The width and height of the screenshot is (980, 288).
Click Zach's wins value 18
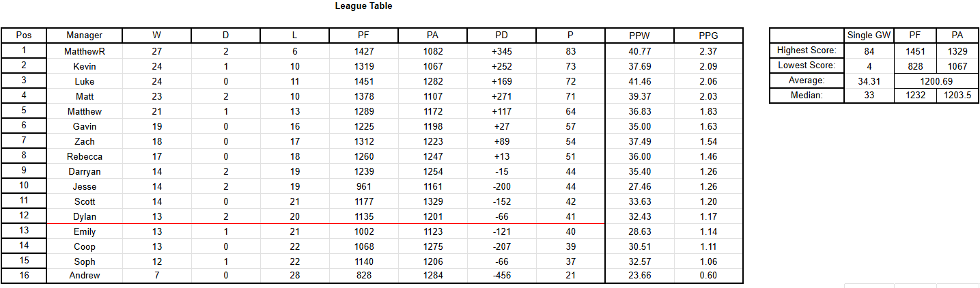[157, 141]
